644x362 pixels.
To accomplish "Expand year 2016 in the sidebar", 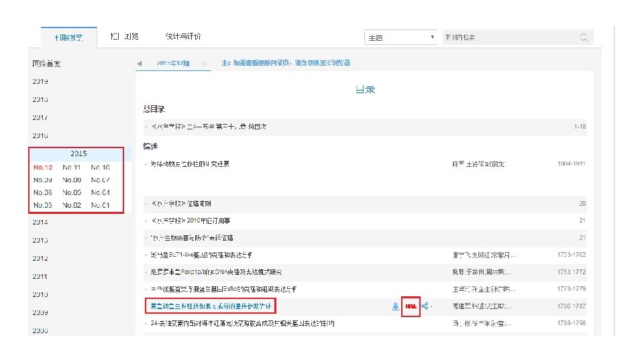I will tap(40, 135).
